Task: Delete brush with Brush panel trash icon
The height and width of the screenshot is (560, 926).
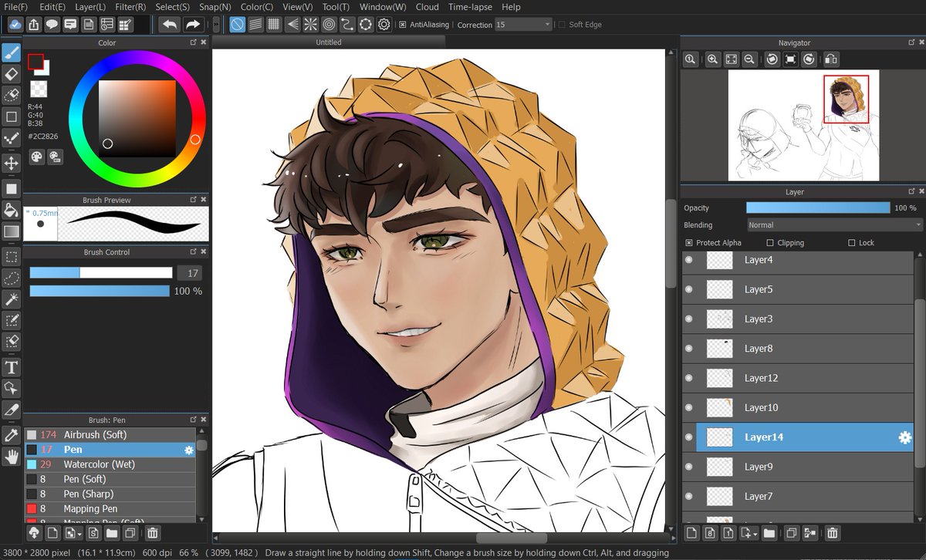Action: (x=153, y=532)
